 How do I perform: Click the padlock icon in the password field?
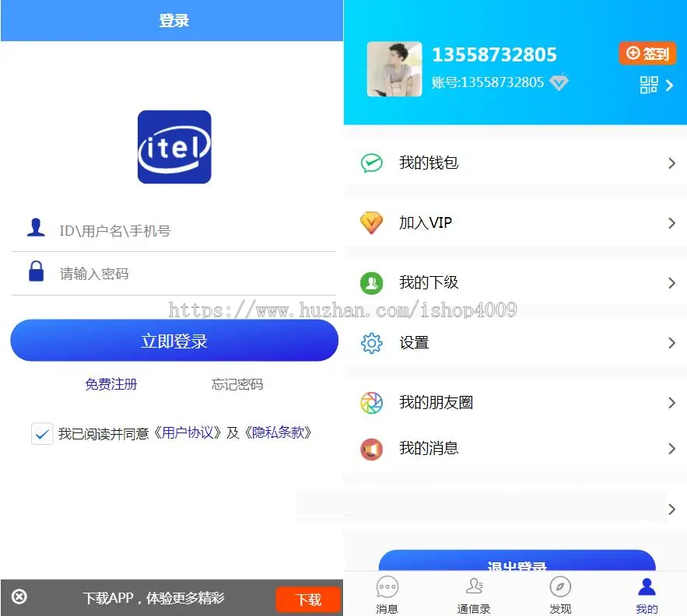(x=37, y=271)
